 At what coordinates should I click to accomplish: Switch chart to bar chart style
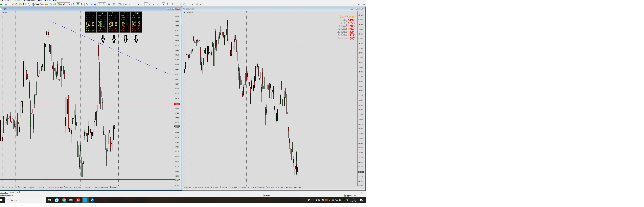[x=74, y=4]
